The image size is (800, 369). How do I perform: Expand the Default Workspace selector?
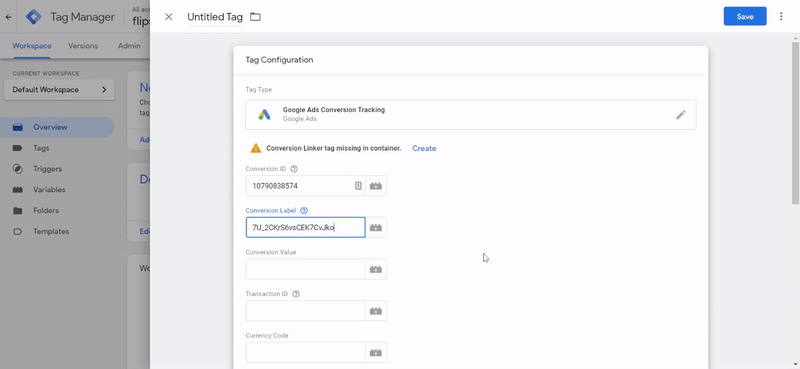coord(59,90)
